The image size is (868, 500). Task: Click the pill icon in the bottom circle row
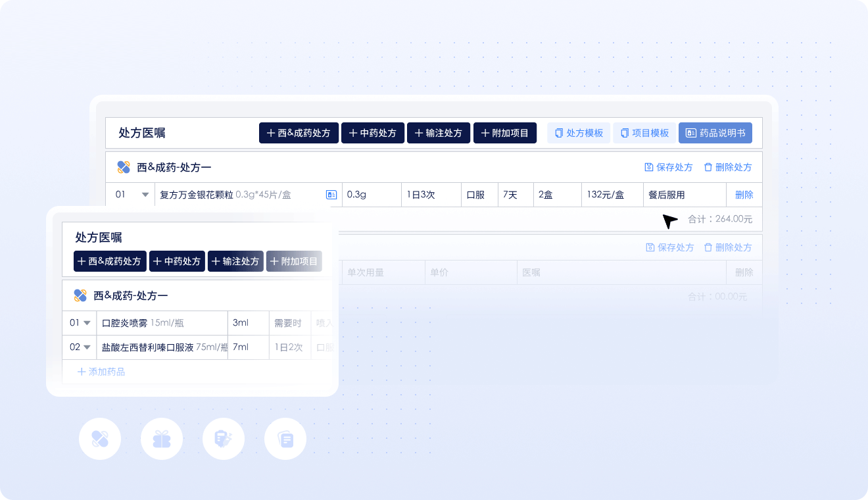tap(100, 439)
